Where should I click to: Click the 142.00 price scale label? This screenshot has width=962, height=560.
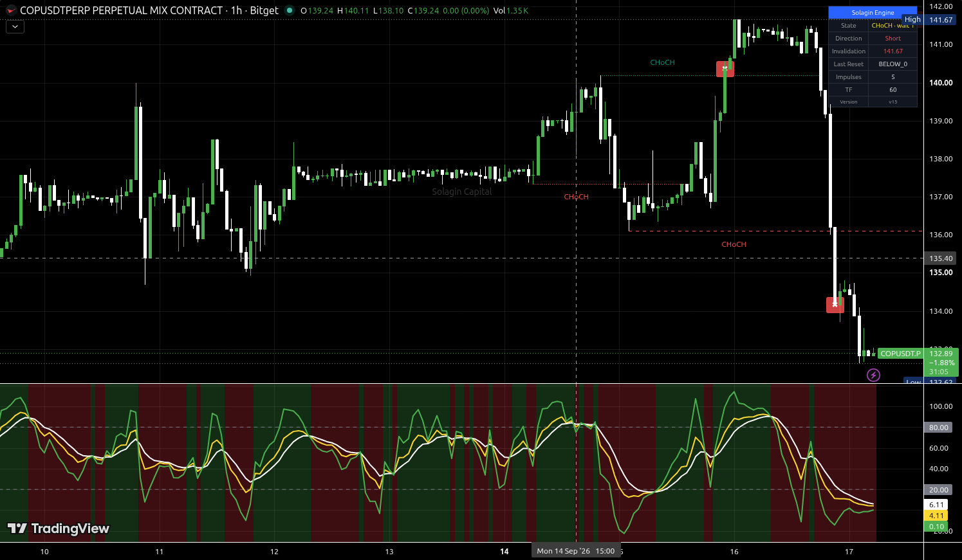pos(941,6)
